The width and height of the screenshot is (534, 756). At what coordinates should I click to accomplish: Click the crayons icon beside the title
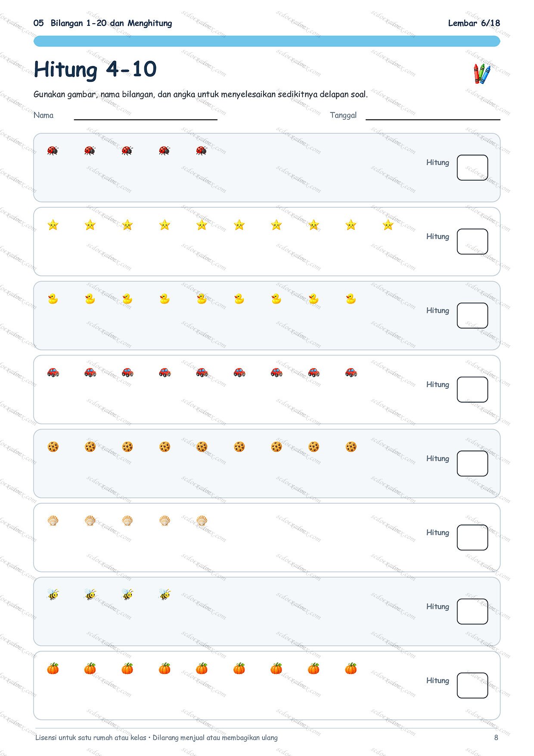(x=482, y=74)
